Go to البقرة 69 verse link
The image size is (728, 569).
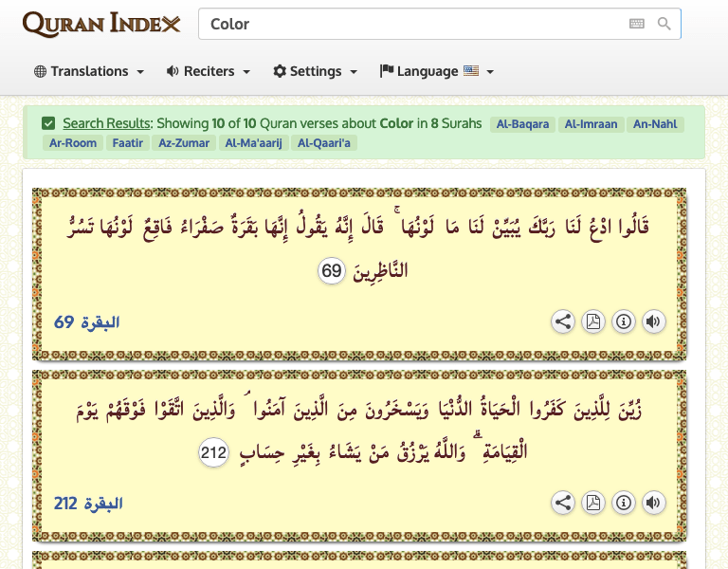pyautogui.click(x=87, y=321)
